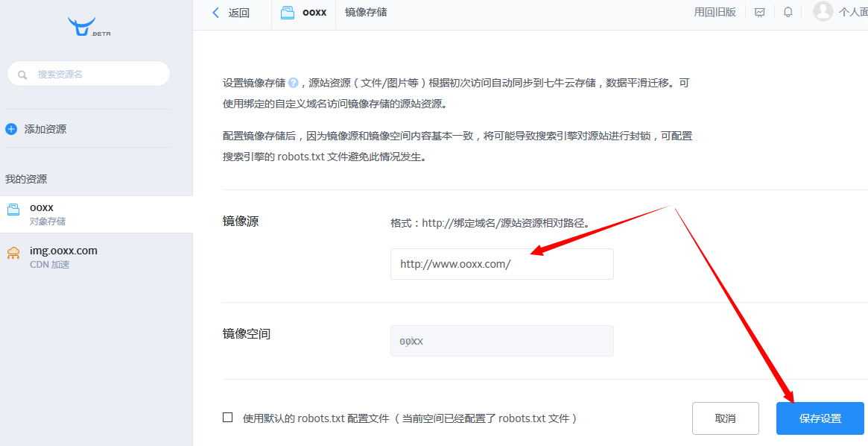Click the ooxx bucket icon in the header
Image resolution: width=868 pixels, height=446 pixels.
coord(288,12)
